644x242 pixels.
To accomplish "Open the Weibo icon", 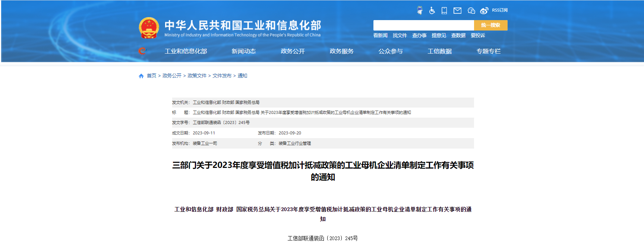I will [484, 10].
